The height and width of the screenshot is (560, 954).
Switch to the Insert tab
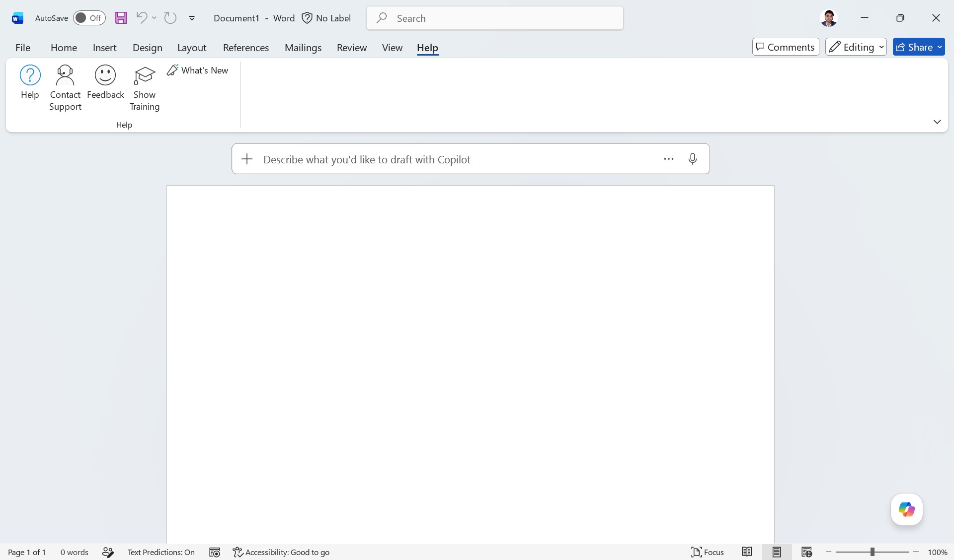[x=104, y=47]
